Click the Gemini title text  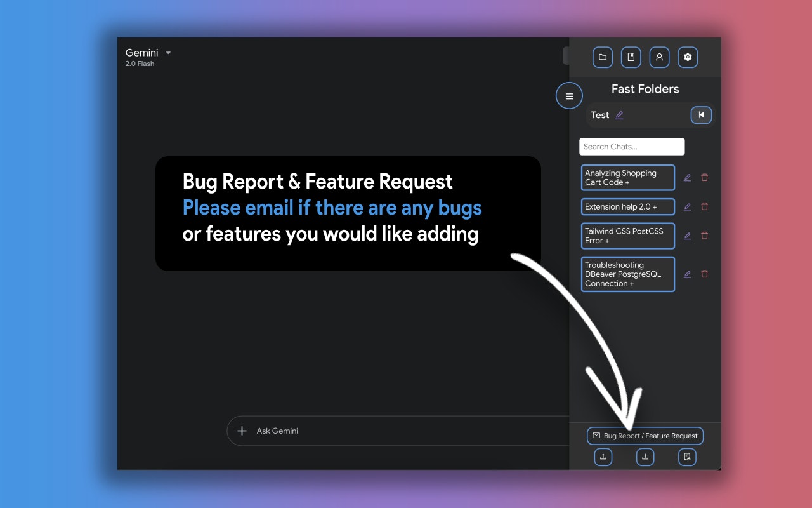coord(142,53)
